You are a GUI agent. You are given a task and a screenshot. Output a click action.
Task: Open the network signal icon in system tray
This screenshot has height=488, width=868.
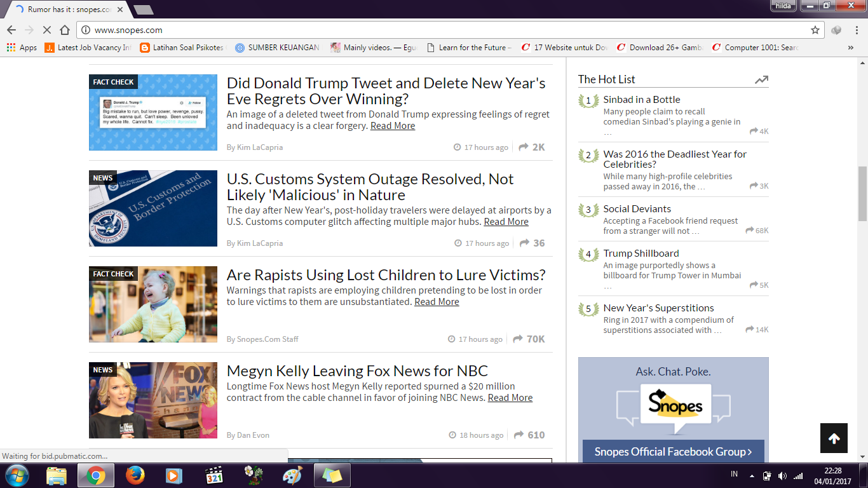[x=798, y=475]
